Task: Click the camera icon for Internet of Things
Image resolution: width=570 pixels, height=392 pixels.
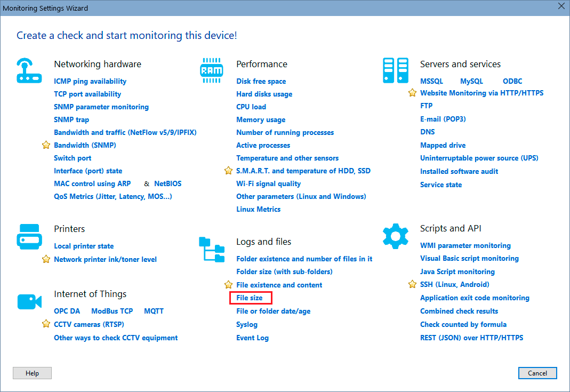Action: [29, 301]
